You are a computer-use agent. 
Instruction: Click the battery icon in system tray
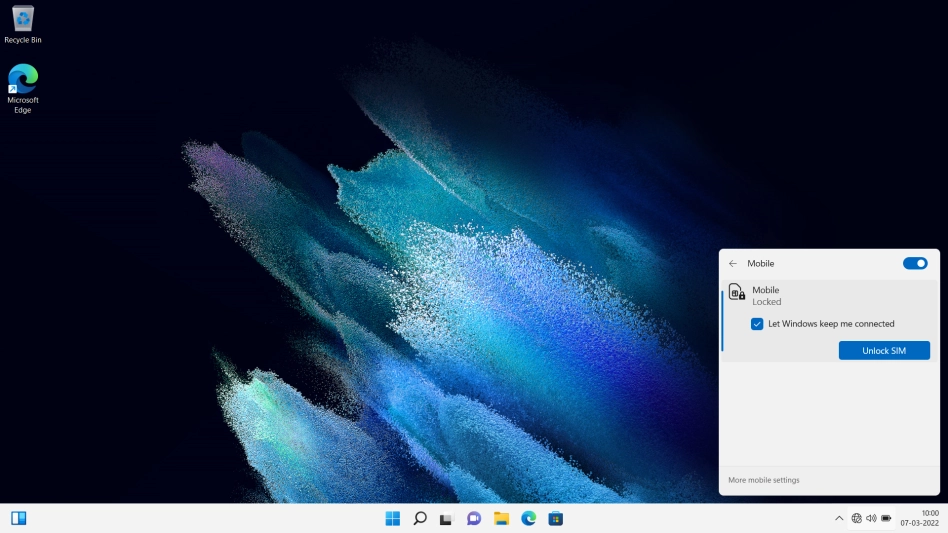886,518
